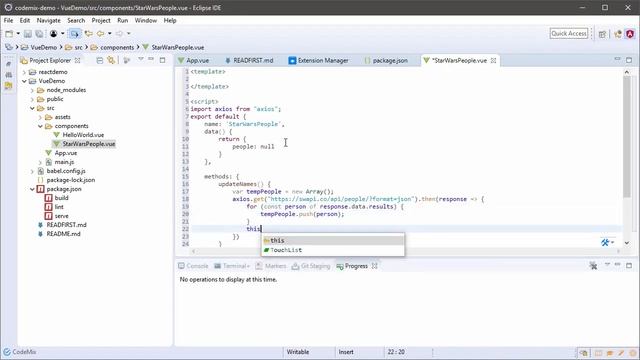Switch to the Angular perspective icon
Screen dimensions: 640x360
(630, 34)
